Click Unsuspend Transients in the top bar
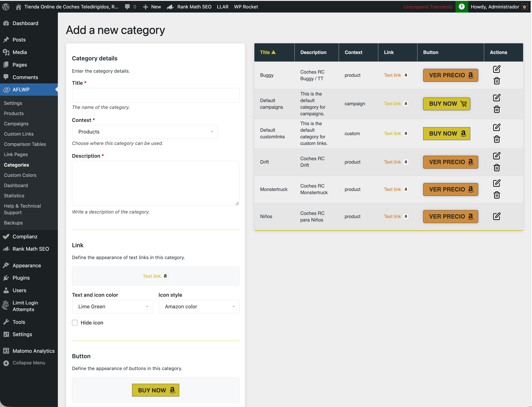 pyautogui.click(x=428, y=7)
